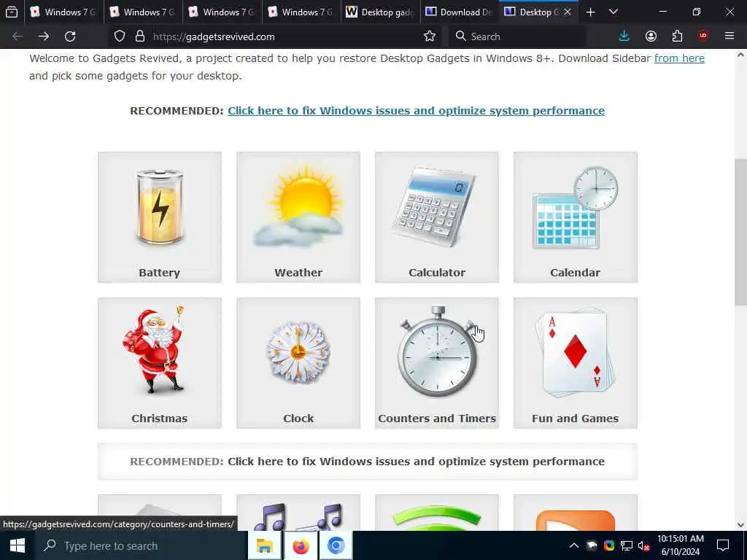Click the scrollbar down arrow
This screenshot has height=560, width=747.
click(740, 525)
